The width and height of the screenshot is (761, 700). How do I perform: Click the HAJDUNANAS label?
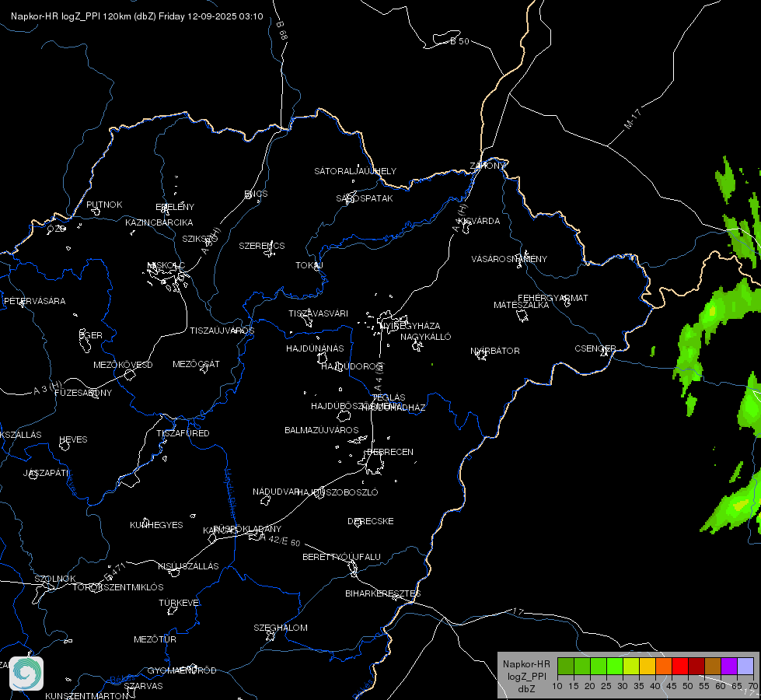click(315, 348)
